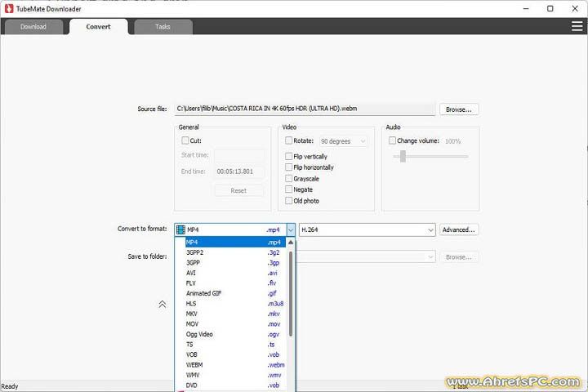Select MOV format option
588x392 pixels.
[x=235, y=323]
